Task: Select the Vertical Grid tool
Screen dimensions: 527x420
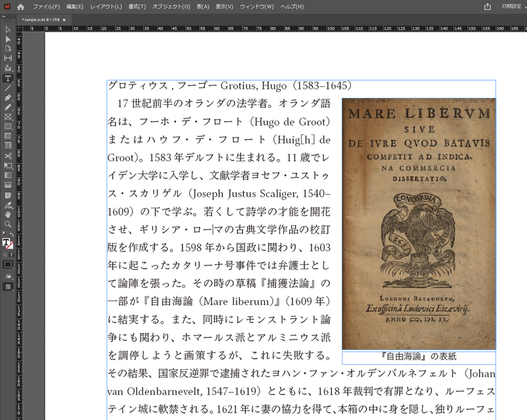Action: (8, 145)
